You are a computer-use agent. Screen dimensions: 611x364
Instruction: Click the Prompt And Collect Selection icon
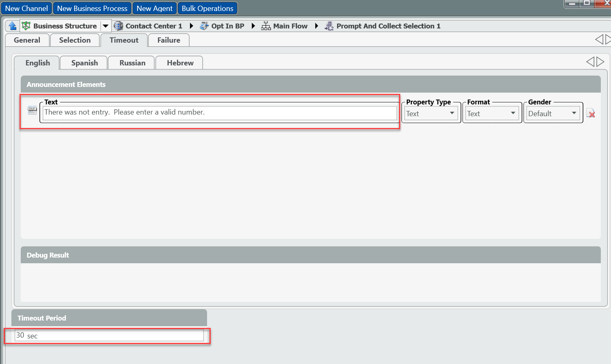329,26
